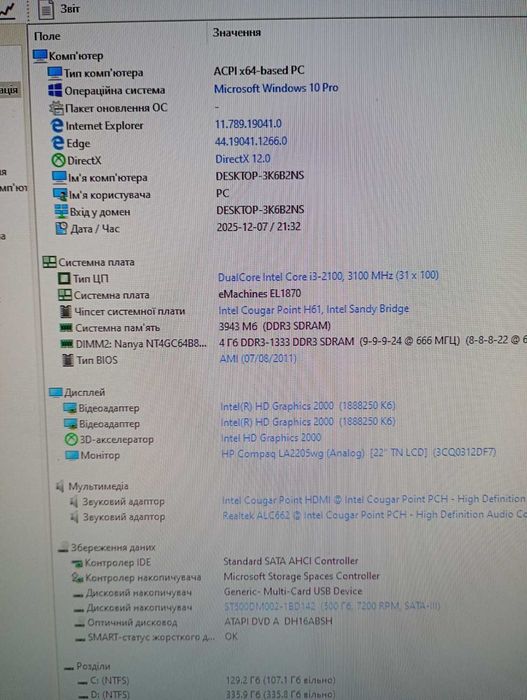527x700 pixels.
Task: Click the Монітор icon
Action: tap(72, 455)
